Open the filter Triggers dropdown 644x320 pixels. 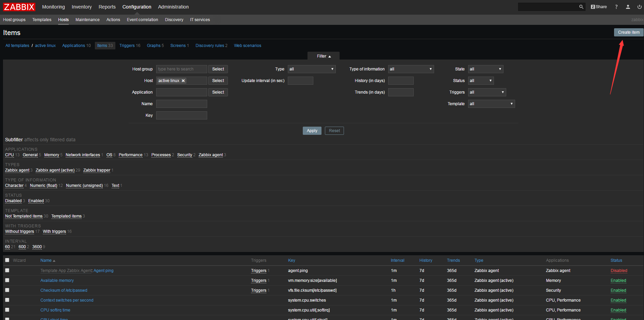[487, 92]
